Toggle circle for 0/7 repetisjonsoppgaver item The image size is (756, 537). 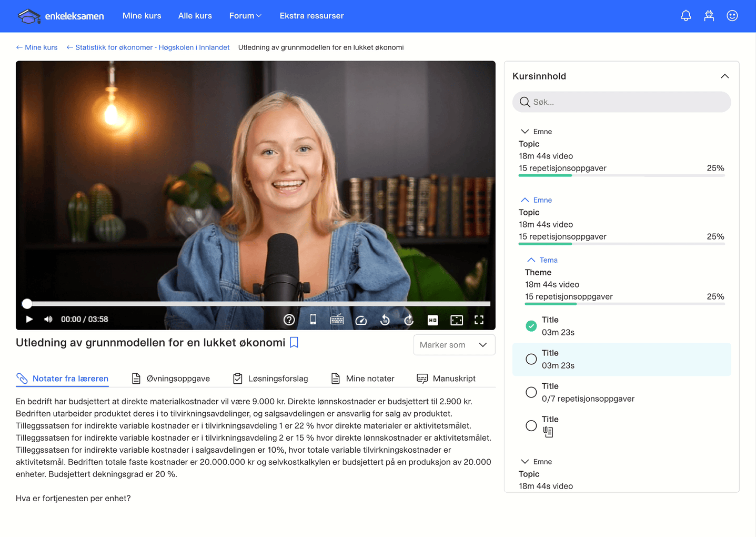(x=531, y=392)
